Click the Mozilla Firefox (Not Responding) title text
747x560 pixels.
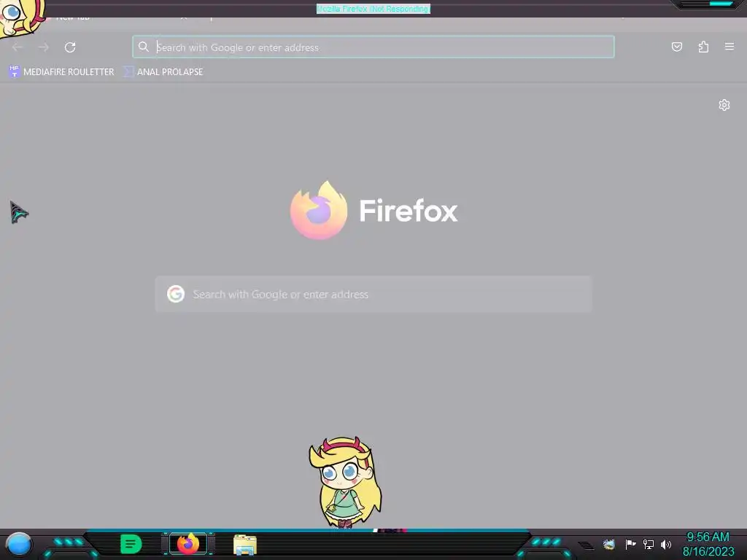pos(373,9)
